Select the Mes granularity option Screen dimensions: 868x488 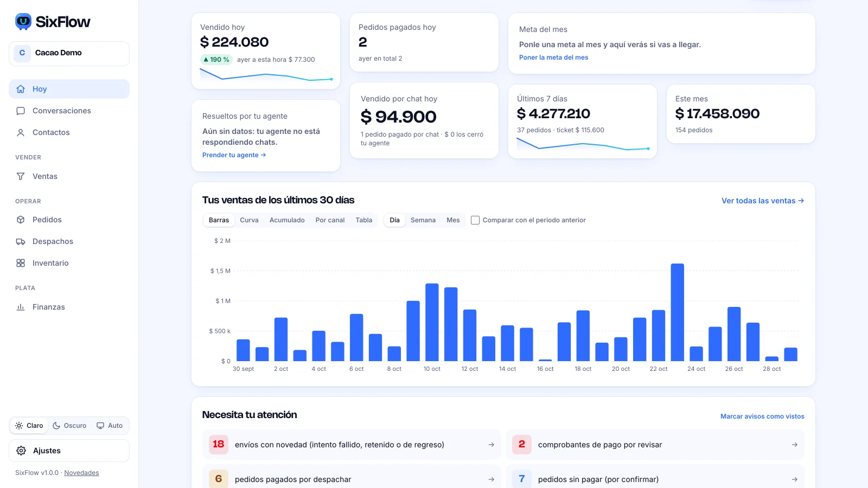point(453,220)
